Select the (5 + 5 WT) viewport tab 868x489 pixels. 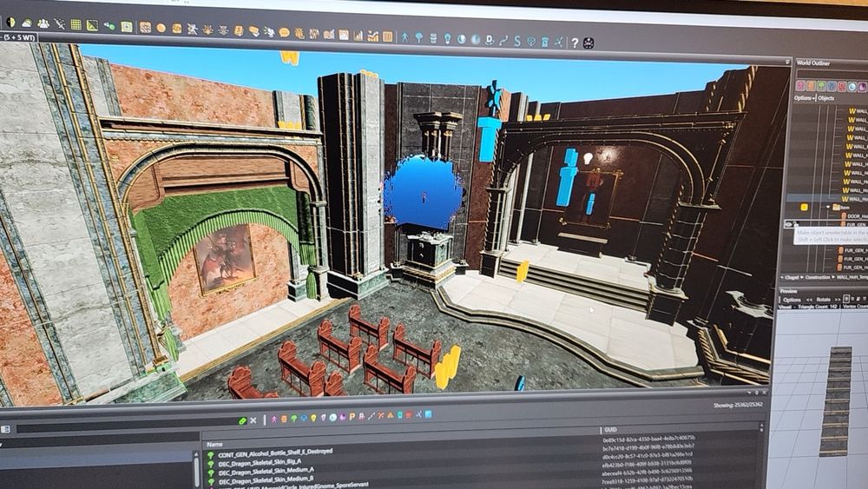point(19,37)
